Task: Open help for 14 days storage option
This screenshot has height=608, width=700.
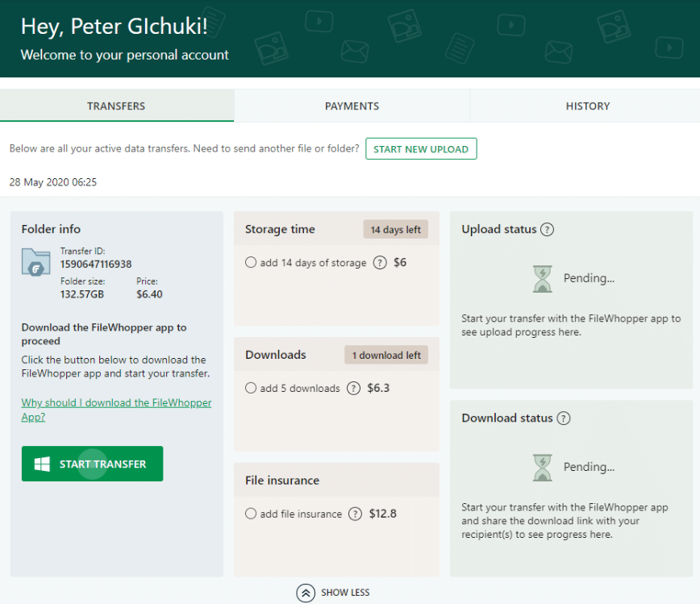Action: [x=380, y=263]
